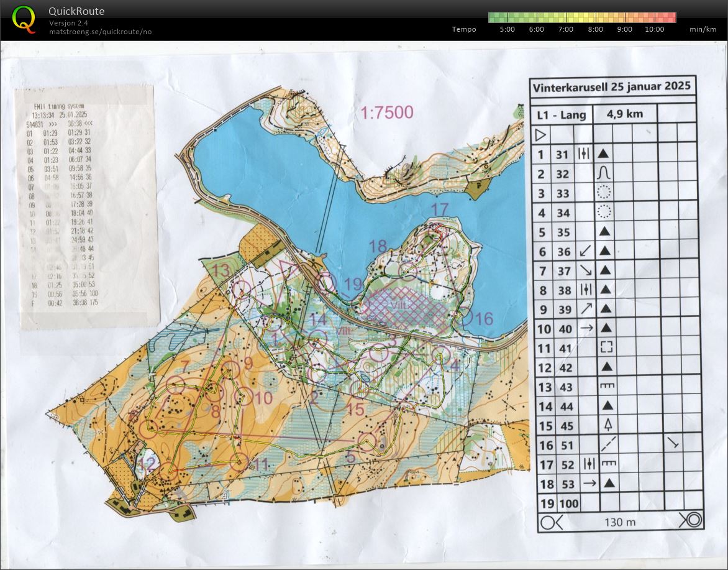Click the Tempo color gradient scale
Screen dimensions: 728x570
[582, 17]
